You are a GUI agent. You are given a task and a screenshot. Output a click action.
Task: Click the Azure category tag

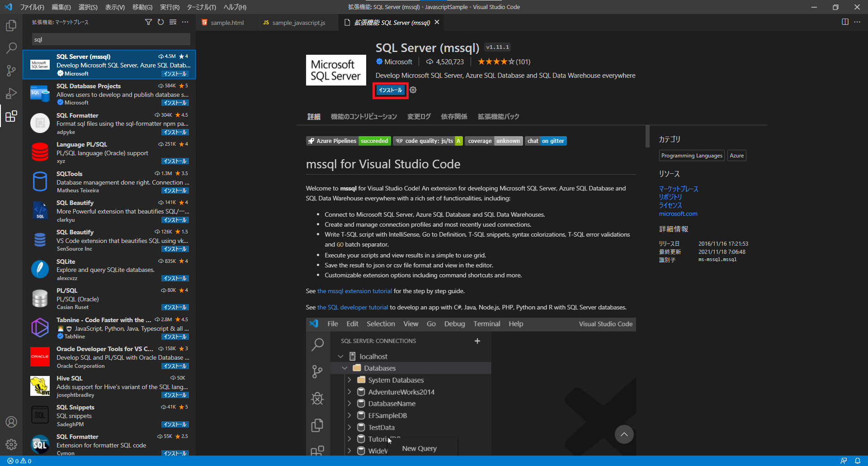pyautogui.click(x=736, y=156)
